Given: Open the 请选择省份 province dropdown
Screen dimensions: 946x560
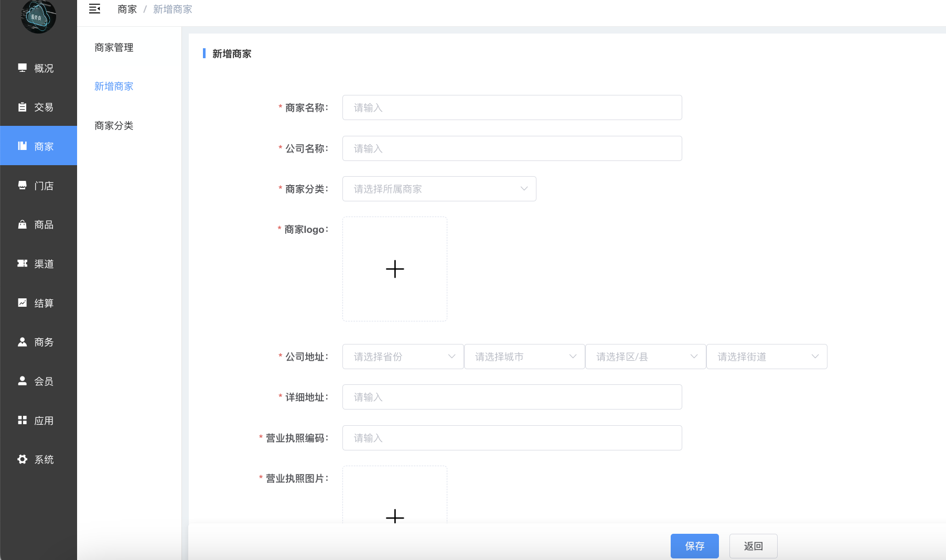Looking at the screenshot, I should click(403, 357).
